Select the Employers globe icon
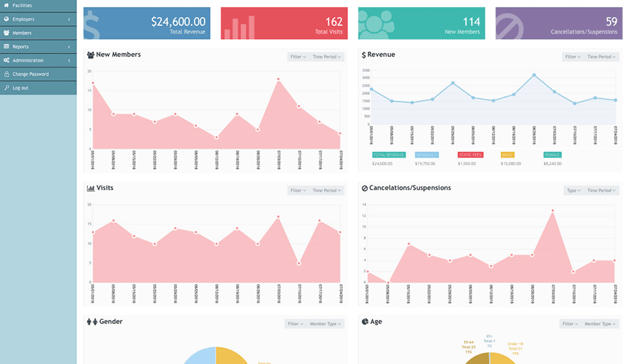Image resolution: width=630 pixels, height=364 pixels. (x=6, y=18)
